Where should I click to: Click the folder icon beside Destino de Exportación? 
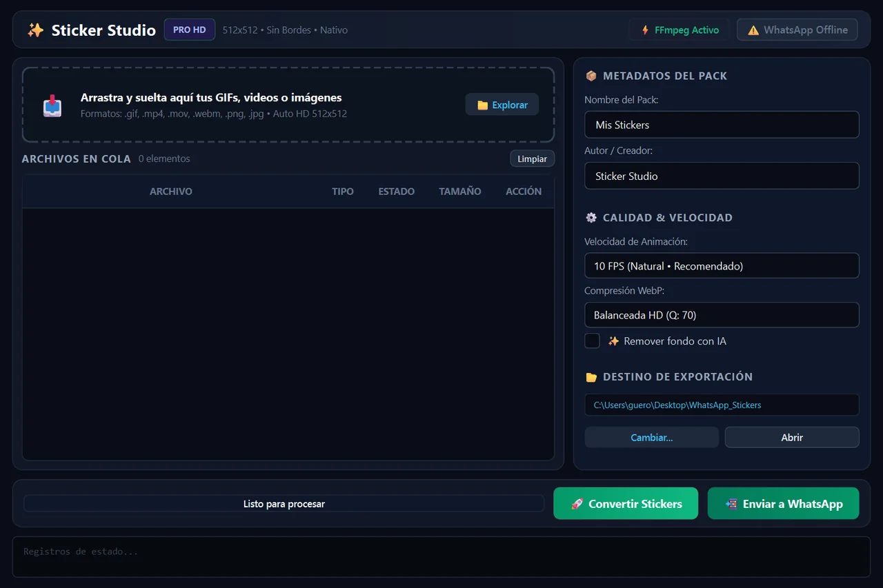(x=591, y=377)
